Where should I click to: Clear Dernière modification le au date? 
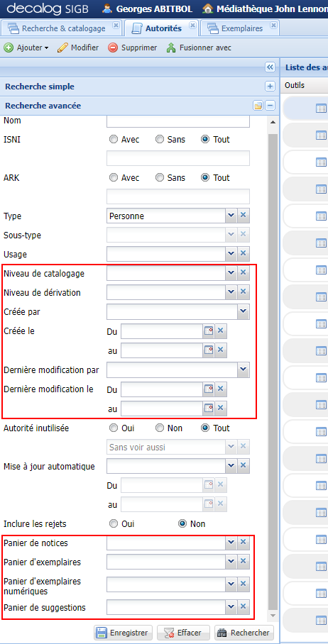(x=221, y=409)
